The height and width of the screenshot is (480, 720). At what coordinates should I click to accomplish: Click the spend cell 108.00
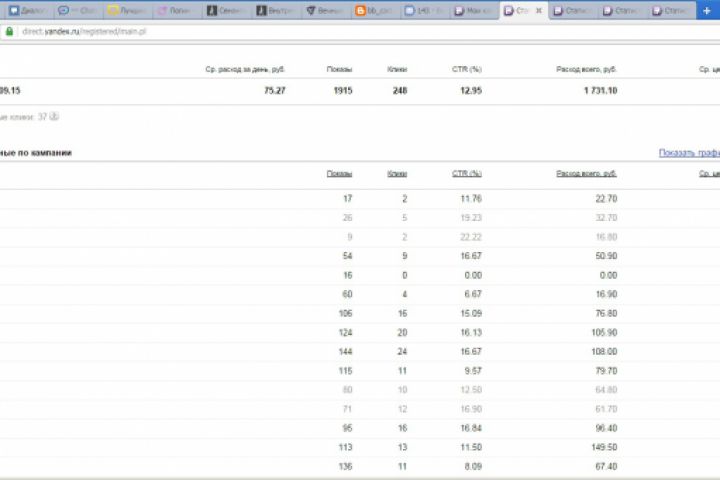point(604,351)
